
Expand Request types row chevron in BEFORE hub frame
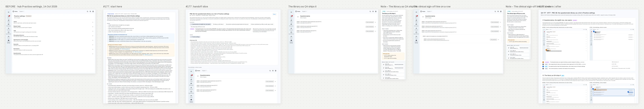[x=93, y=27]
